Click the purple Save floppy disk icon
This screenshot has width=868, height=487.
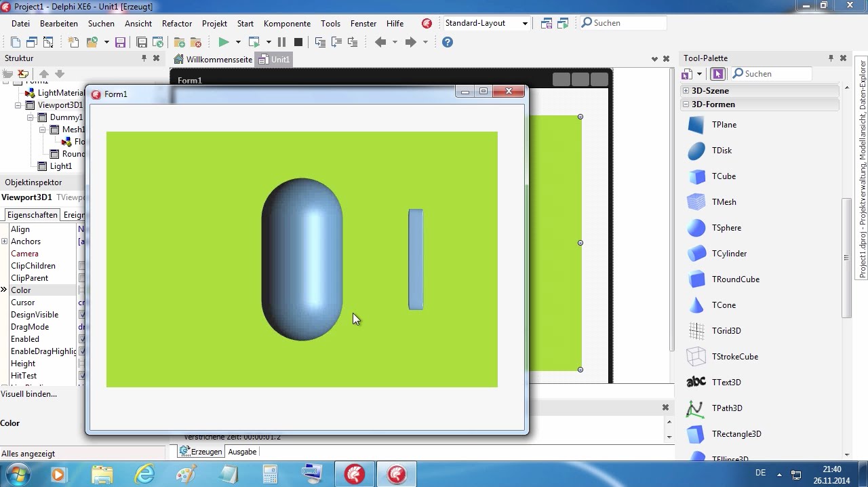(x=120, y=42)
